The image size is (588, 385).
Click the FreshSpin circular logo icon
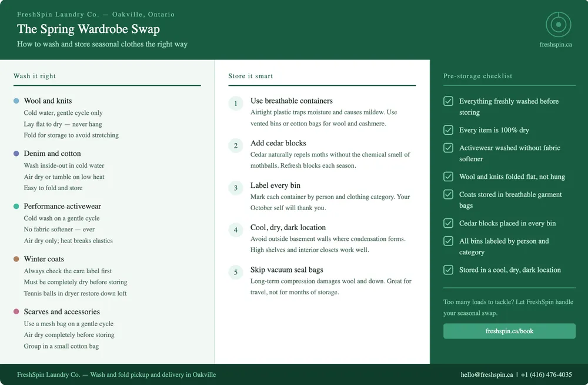click(558, 25)
